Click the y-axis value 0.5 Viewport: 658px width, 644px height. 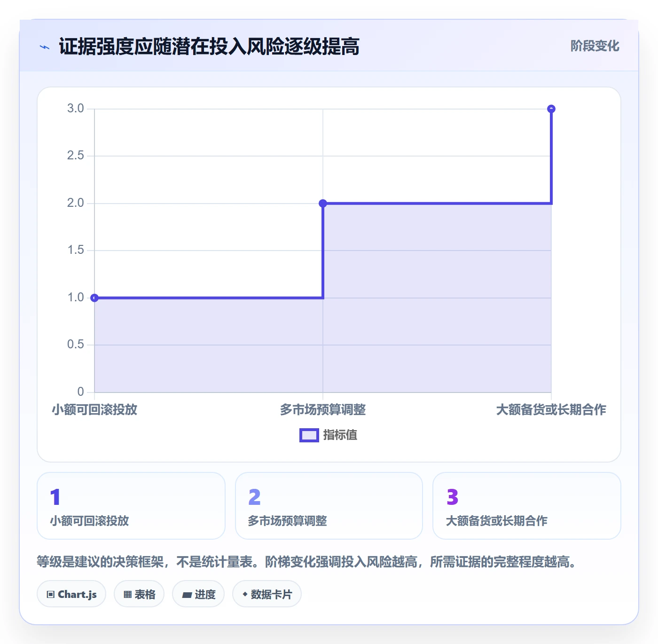pos(75,345)
